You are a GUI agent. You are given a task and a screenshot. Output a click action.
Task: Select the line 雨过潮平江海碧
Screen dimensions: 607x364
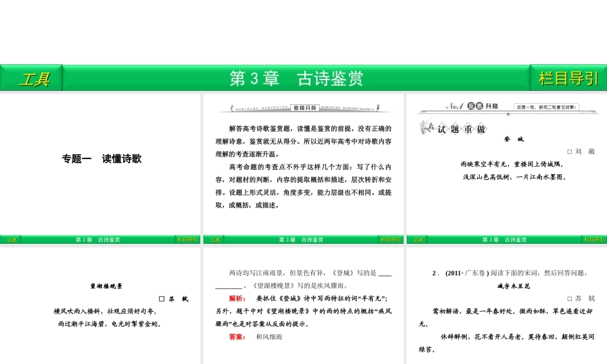click(109, 324)
